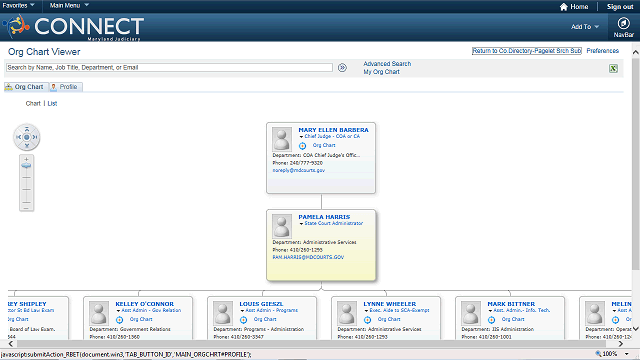The height and width of the screenshot is (360, 640).
Task: Open LOUIS GIESZL name link
Action: click(261, 304)
